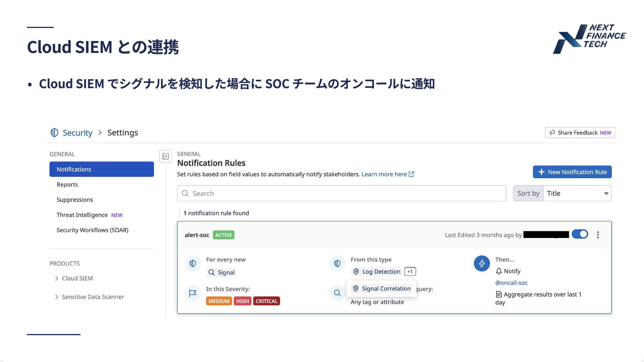Click the +1 rule types badge
This screenshot has height=362, width=644.
(x=410, y=271)
